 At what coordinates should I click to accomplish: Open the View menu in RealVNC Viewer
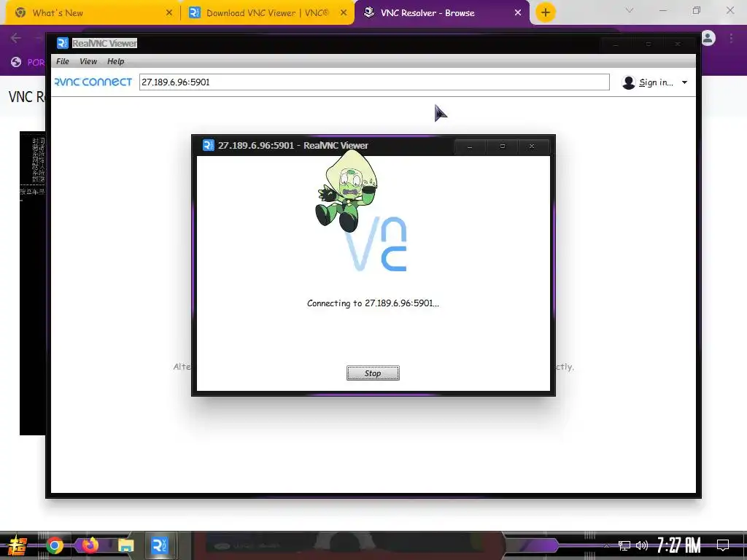88,61
